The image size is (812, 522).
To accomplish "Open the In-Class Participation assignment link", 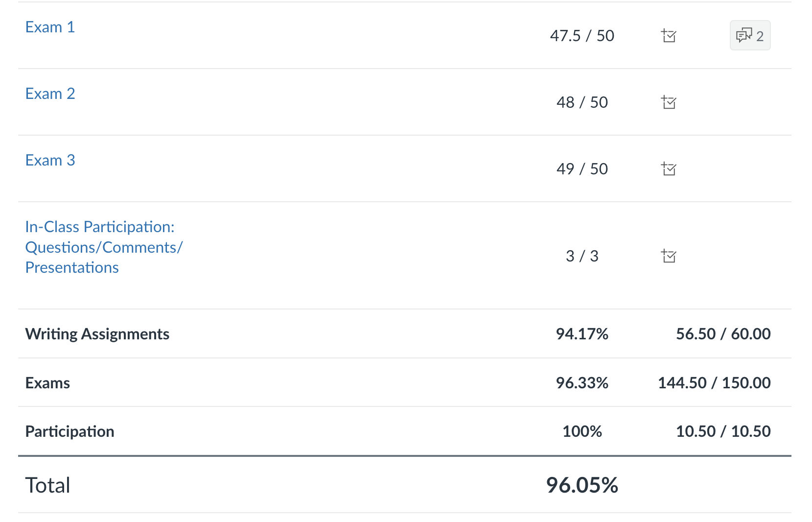I will coord(104,247).
